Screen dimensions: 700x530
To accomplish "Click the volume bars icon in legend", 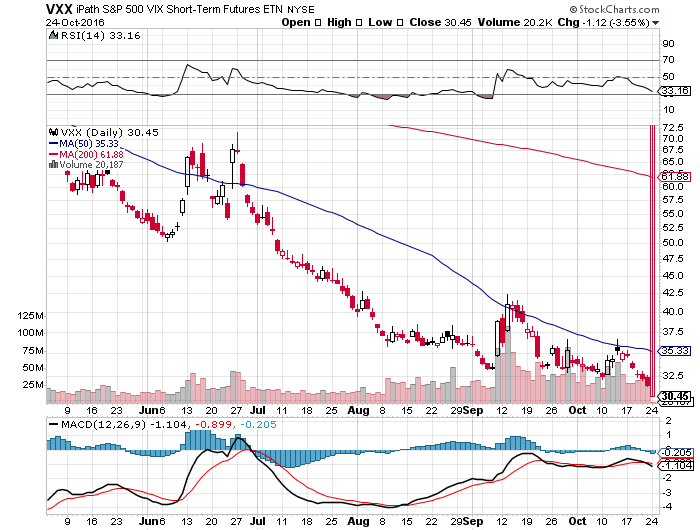I will (x=53, y=164).
